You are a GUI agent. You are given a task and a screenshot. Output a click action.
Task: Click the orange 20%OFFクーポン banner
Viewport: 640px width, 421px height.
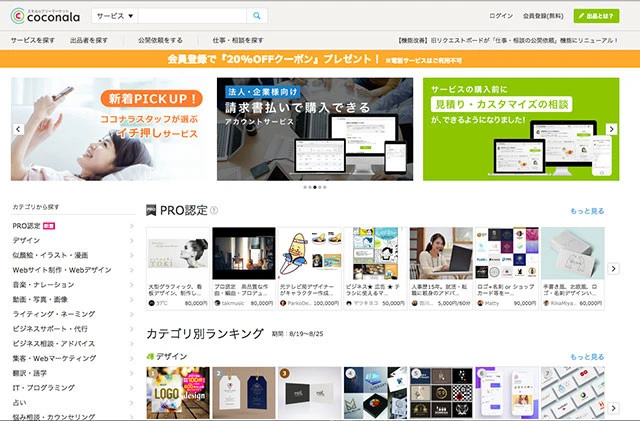[x=320, y=59]
